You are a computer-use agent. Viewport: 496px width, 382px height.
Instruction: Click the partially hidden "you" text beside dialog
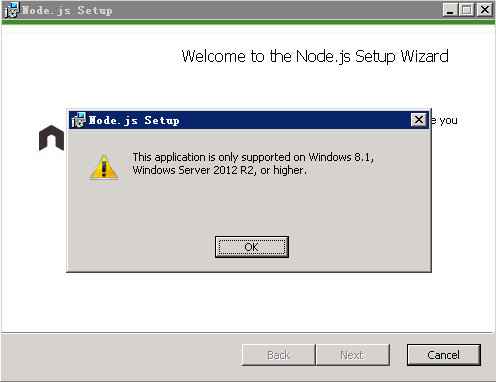[448, 121]
